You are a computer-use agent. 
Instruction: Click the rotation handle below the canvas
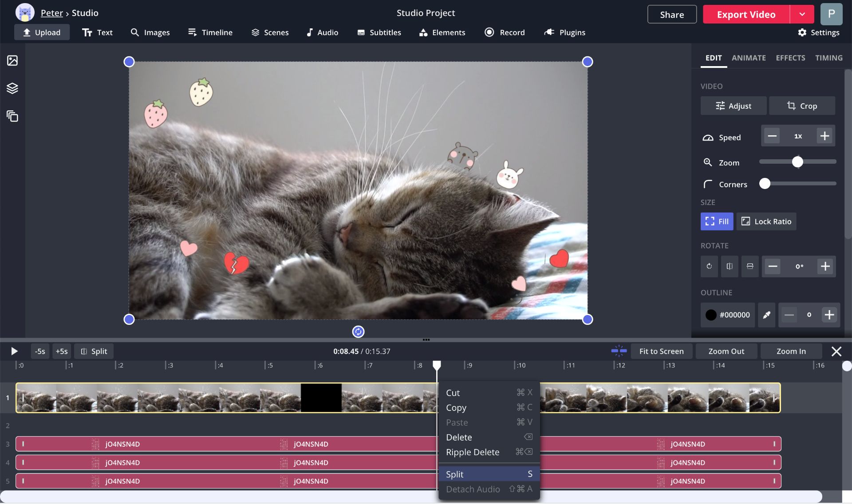(x=358, y=331)
